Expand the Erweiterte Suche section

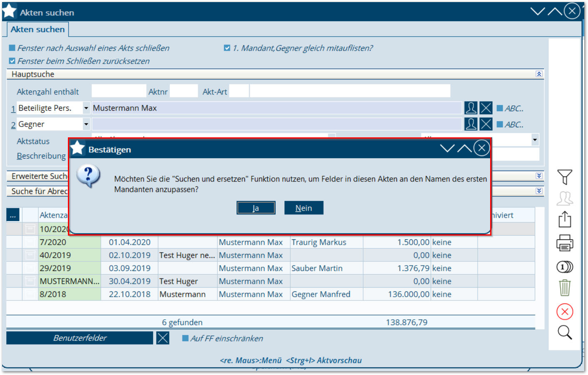539,176
